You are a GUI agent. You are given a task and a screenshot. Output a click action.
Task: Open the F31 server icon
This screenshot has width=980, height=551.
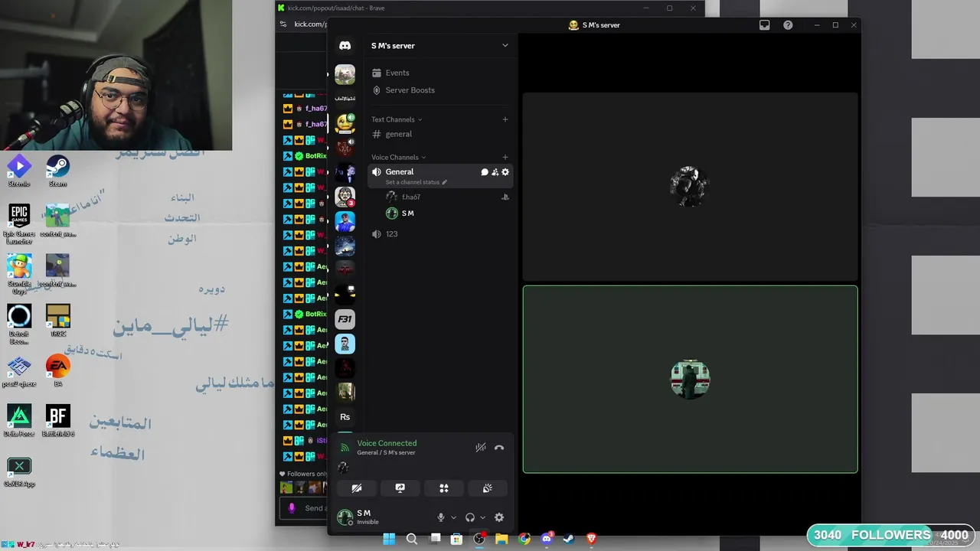(345, 319)
